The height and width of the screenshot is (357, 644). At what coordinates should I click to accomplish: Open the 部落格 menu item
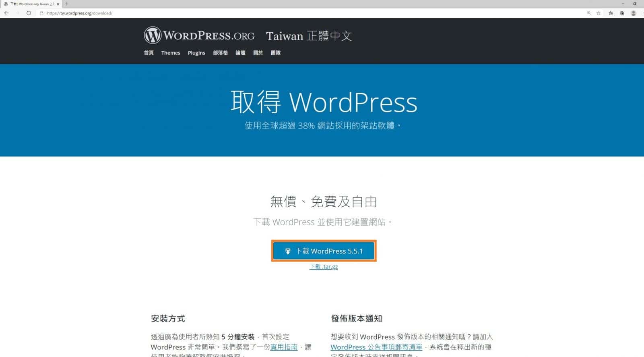[x=220, y=53]
